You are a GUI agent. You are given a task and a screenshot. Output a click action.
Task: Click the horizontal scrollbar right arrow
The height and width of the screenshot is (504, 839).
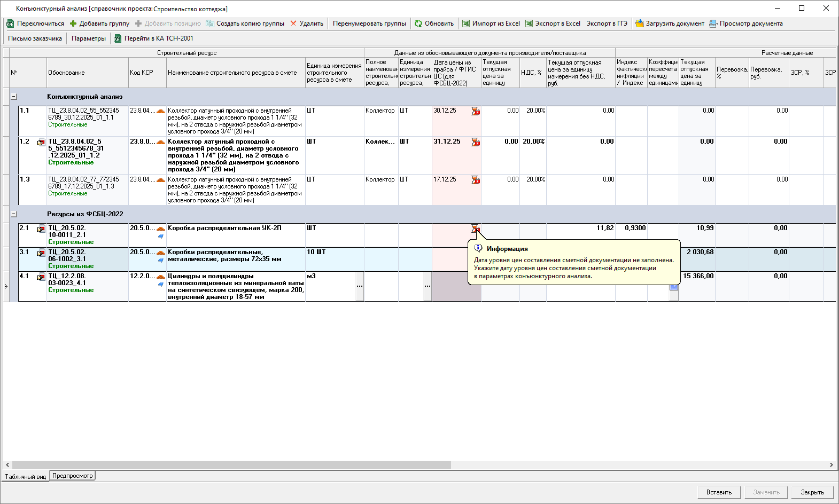[831, 465]
